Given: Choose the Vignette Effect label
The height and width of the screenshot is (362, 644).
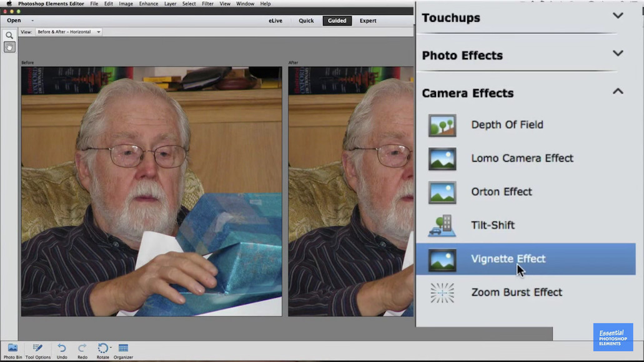Looking at the screenshot, I should click(x=508, y=259).
